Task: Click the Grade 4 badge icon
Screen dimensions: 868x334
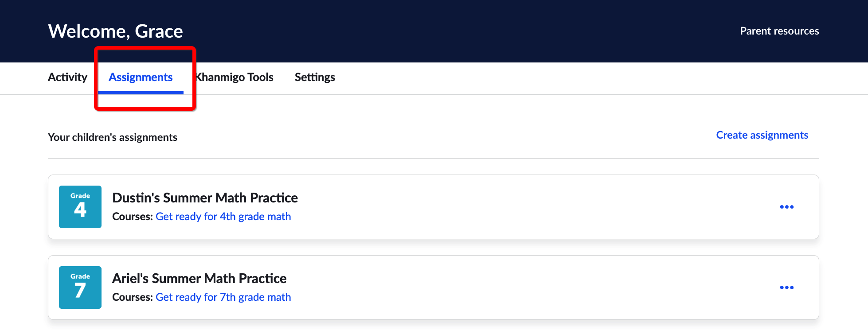Action: click(x=80, y=207)
